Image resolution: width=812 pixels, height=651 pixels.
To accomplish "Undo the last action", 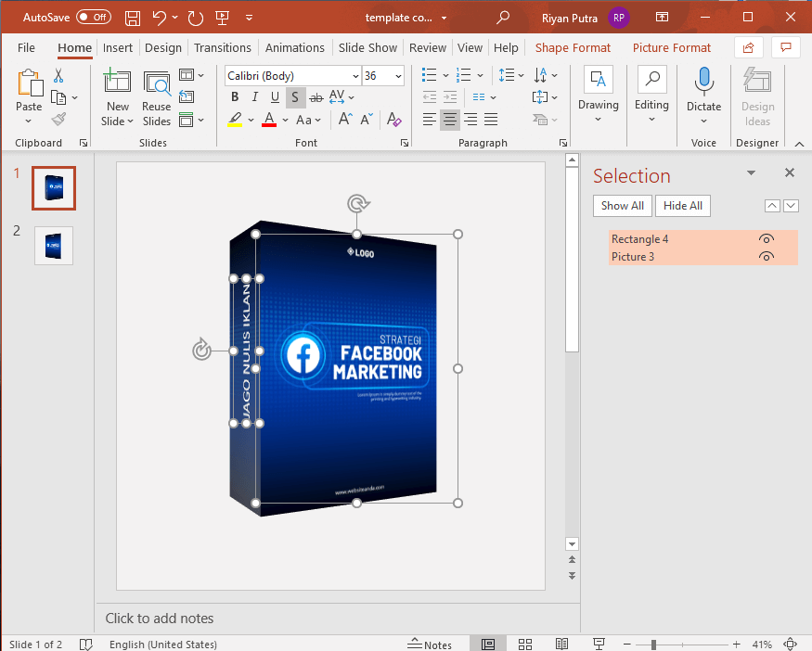I will click(x=160, y=19).
